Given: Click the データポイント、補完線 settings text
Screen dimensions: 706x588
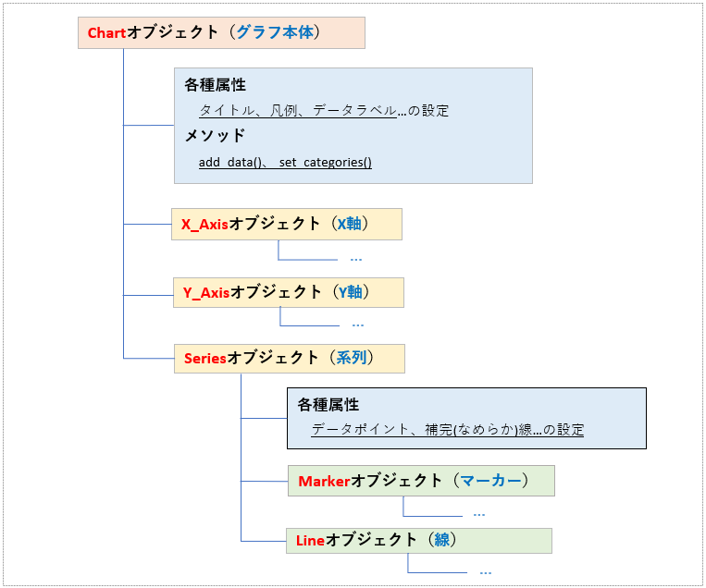Looking at the screenshot, I should 448,430.
